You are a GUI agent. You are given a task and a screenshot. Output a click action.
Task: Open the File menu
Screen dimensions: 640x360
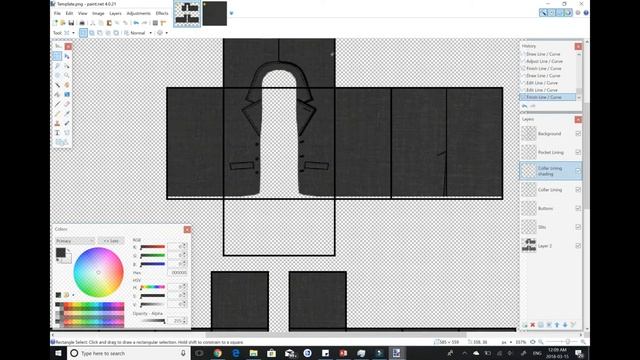[57, 13]
